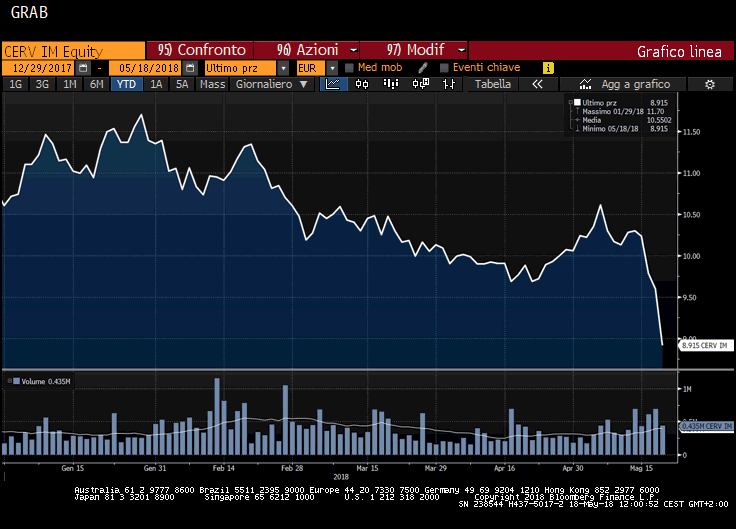The height and width of the screenshot is (529, 736).
Task: Click the CERV IM Equity ticker field
Action: 72,50
